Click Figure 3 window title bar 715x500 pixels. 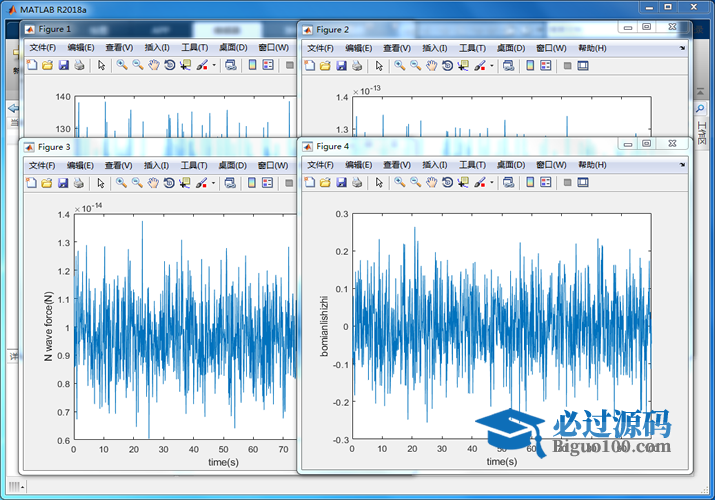point(157,147)
